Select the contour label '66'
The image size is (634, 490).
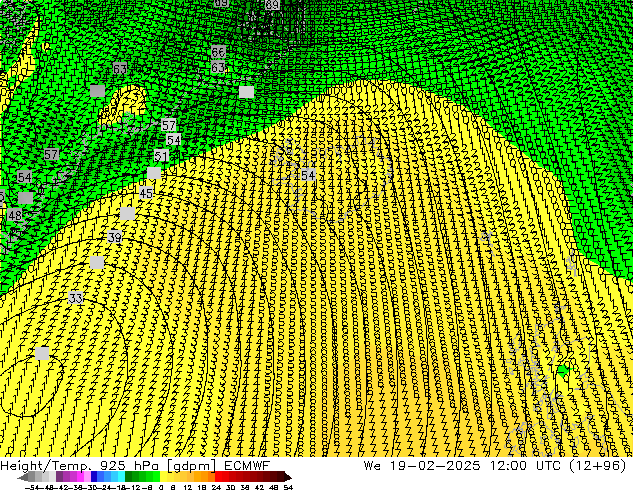point(218,52)
